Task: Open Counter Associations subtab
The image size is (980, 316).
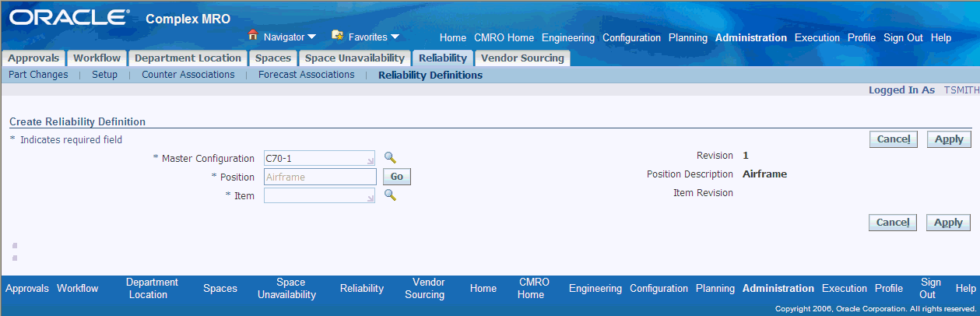Action: [188, 75]
